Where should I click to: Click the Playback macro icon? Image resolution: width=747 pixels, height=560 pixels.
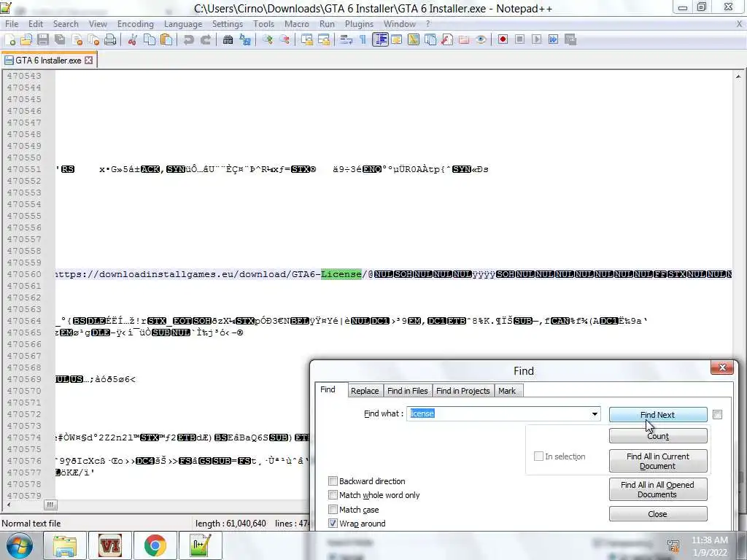pyautogui.click(x=536, y=40)
